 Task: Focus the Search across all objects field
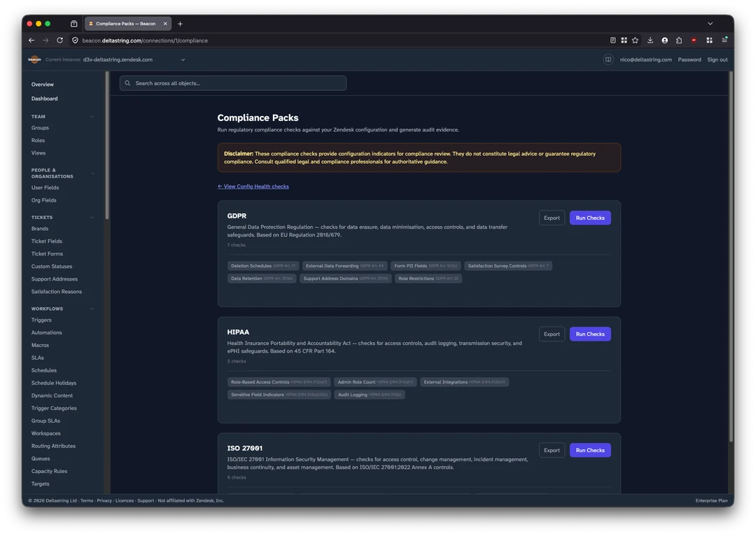(x=233, y=83)
